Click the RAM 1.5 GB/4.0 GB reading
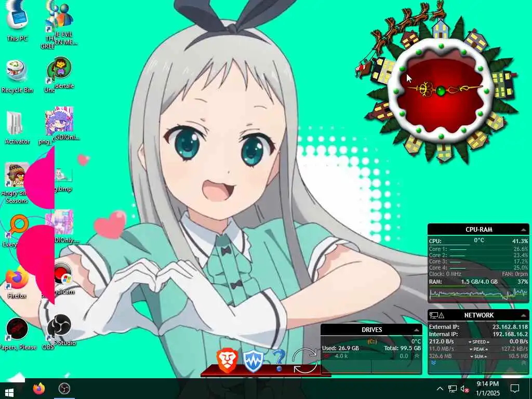This screenshot has width=532, height=399. (479, 282)
